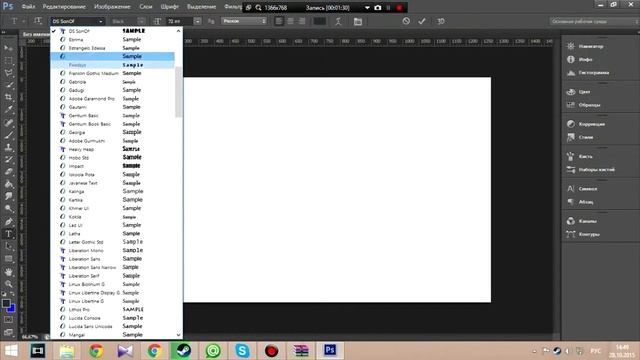The width and height of the screenshot is (640, 360).
Task: Set right text alignment
Action: point(302,21)
